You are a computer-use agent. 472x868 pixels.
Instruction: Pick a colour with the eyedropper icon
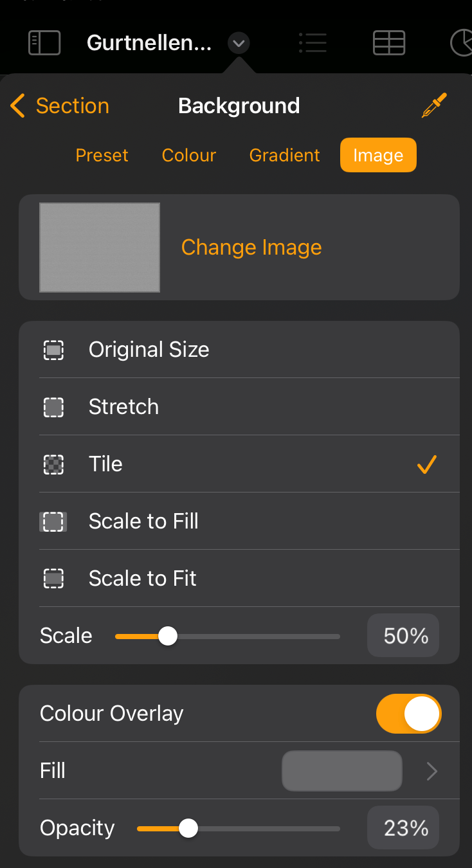click(x=434, y=105)
